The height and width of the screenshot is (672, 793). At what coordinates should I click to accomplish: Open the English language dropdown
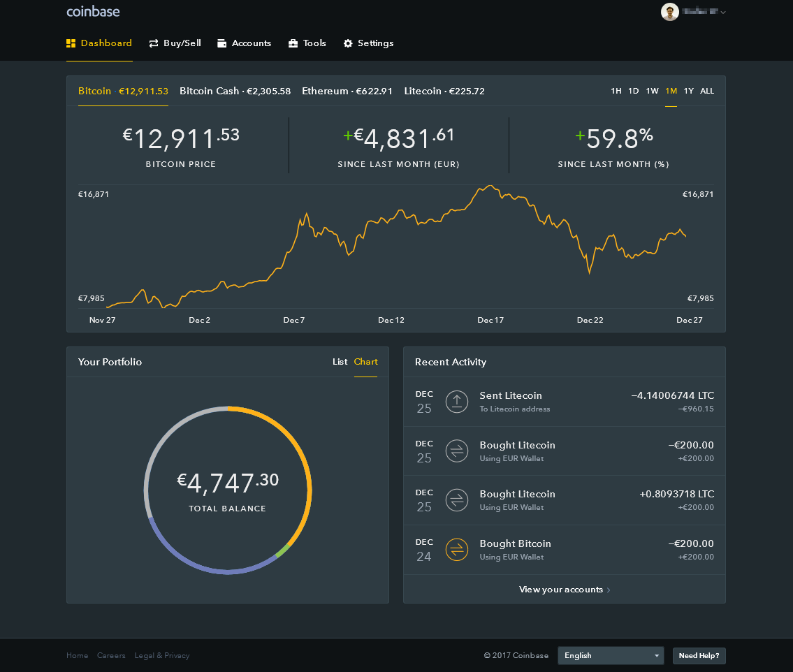[x=610, y=655]
